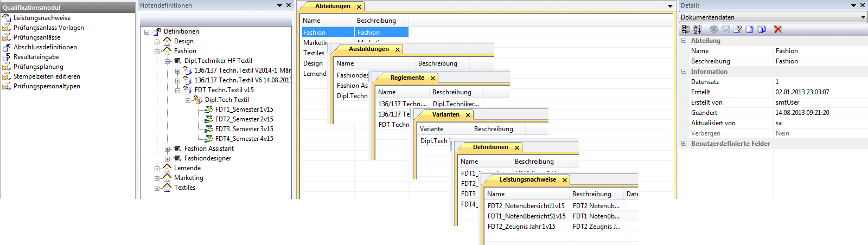
Task: Open Resultateingabe from the Qualifikationsmodul list
Action: click(36, 57)
